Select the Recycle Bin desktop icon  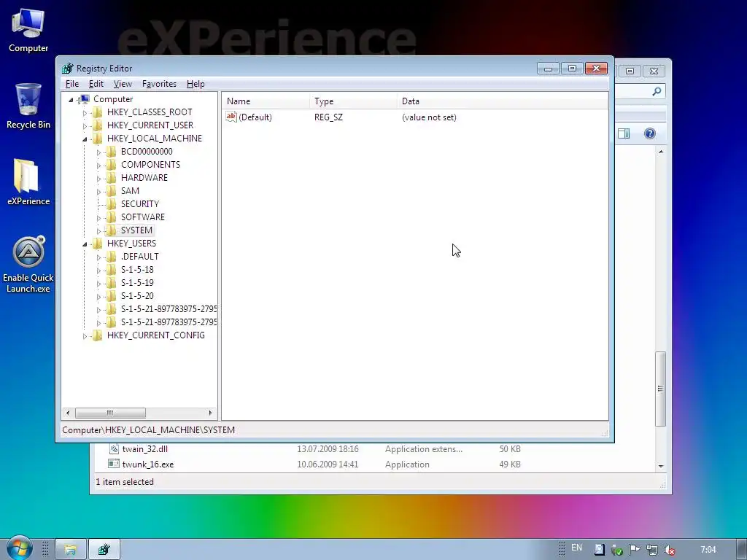tap(28, 106)
